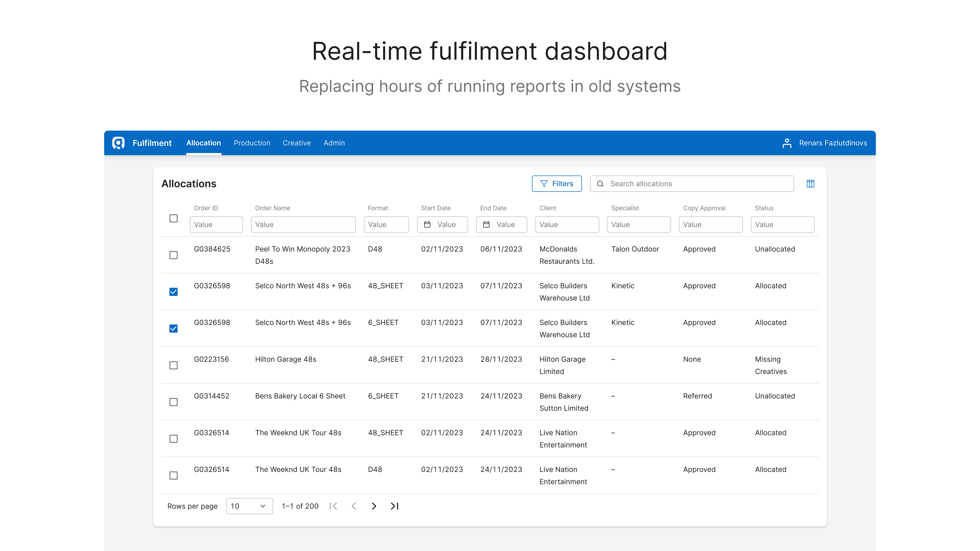The height and width of the screenshot is (551, 980).
Task: Click the search magnifier icon
Action: coord(600,184)
